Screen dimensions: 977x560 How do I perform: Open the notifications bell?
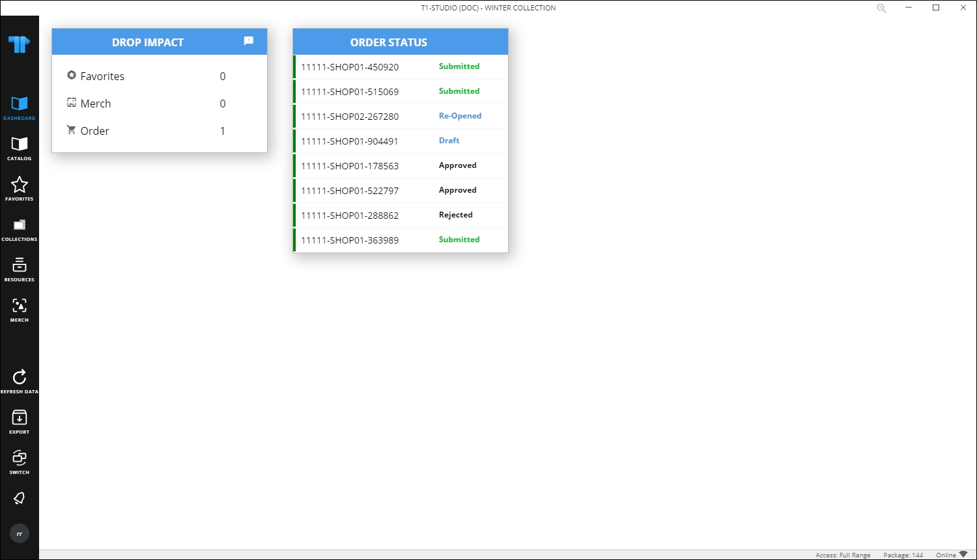click(x=20, y=498)
